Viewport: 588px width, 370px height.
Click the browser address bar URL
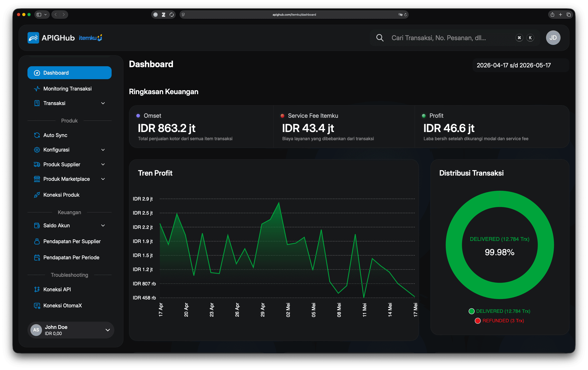pos(294,15)
